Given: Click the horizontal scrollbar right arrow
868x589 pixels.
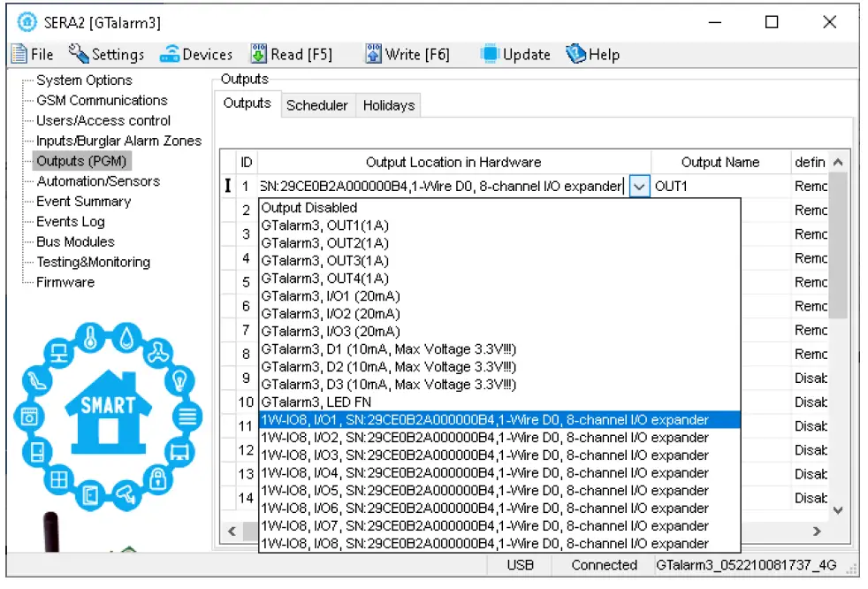Looking at the screenshot, I should pos(817,532).
